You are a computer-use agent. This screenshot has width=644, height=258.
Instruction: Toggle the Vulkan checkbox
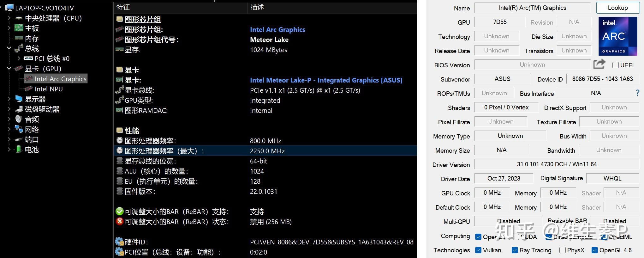tap(478, 250)
